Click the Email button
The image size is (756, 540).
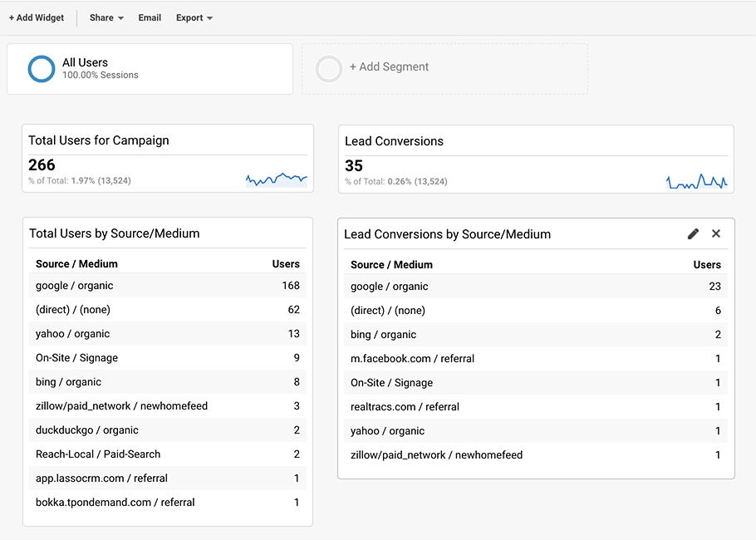tap(150, 17)
